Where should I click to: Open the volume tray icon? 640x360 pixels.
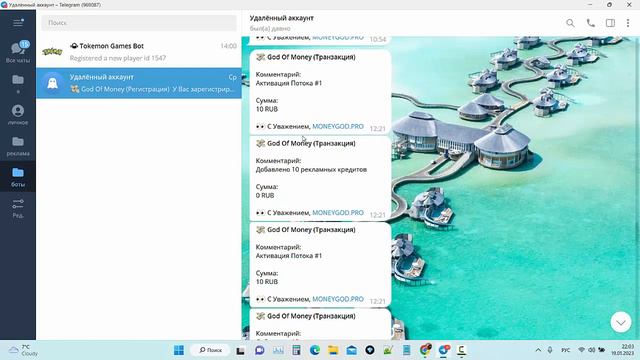[591, 350]
